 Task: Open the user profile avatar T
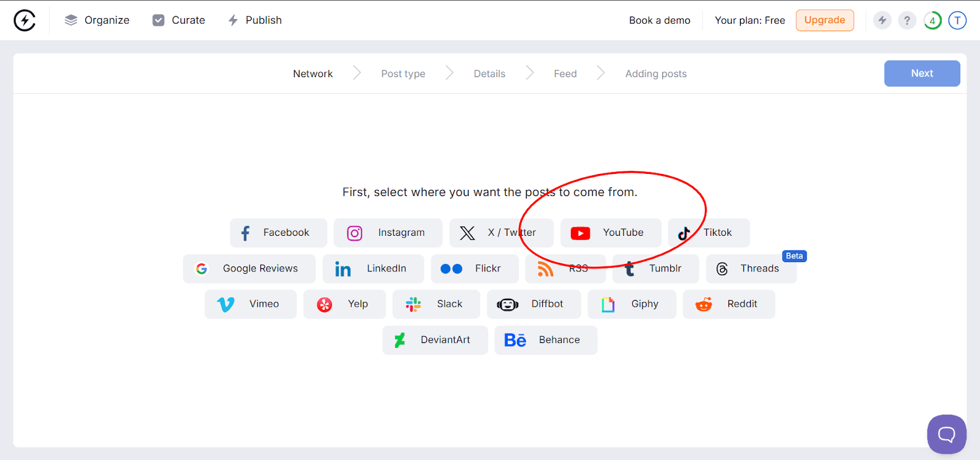point(957,20)
